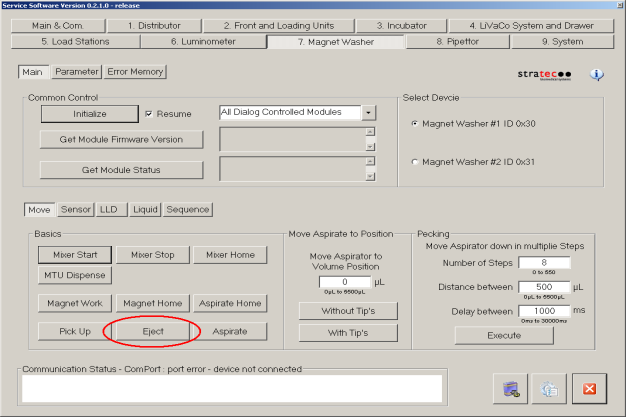
Task: Select Magnet Washer #1 ID 0x30
Action: tap(415, 124)
